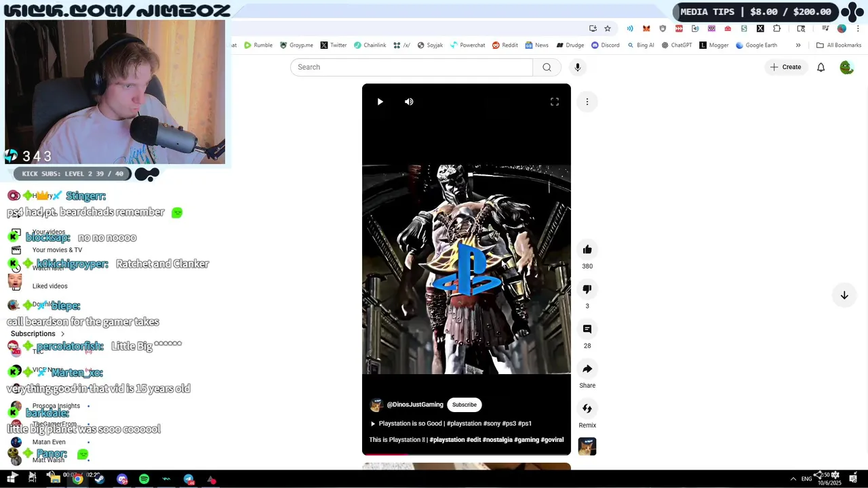The image size is (868, 488).
Task: Enter fullscreen on the Short player
Action: point(555,102)
